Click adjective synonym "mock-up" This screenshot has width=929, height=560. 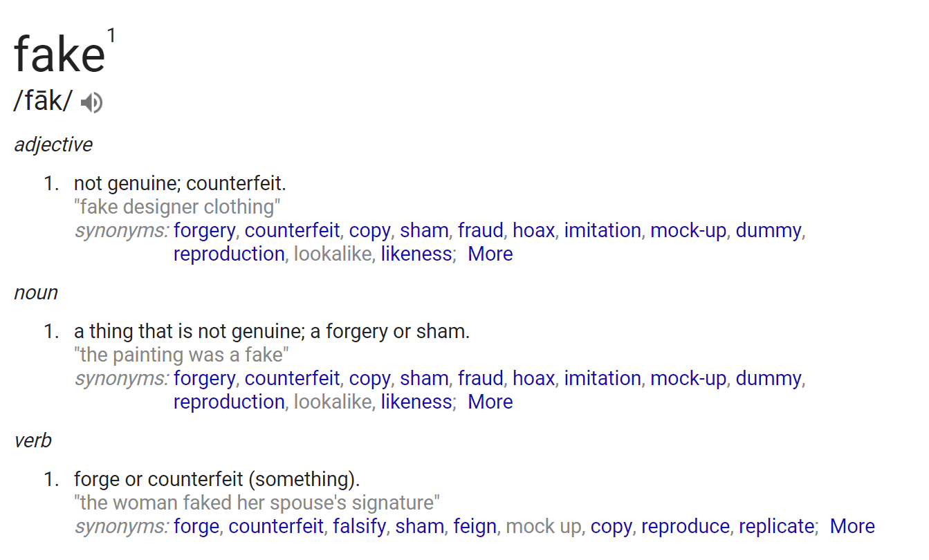point(688,231)
